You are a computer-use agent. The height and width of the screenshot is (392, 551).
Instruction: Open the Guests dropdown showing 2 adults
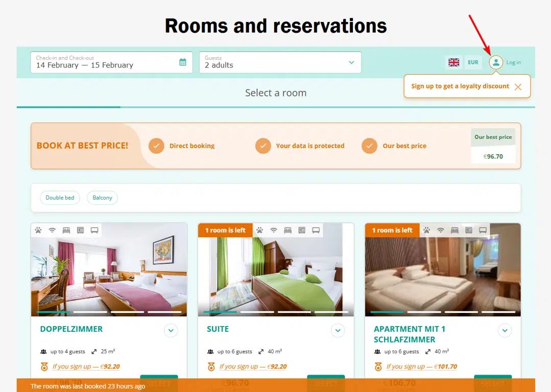pos(280,62)
